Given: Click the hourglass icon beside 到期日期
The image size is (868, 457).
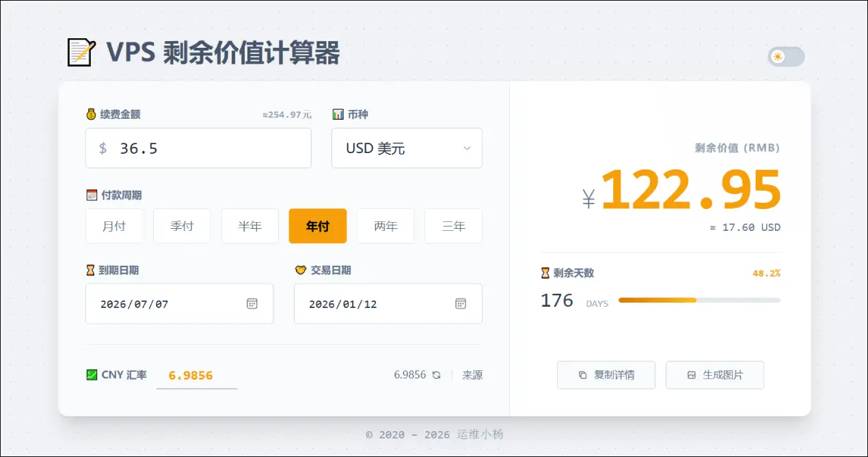Looking at the screenshot, I should [91, 270].
